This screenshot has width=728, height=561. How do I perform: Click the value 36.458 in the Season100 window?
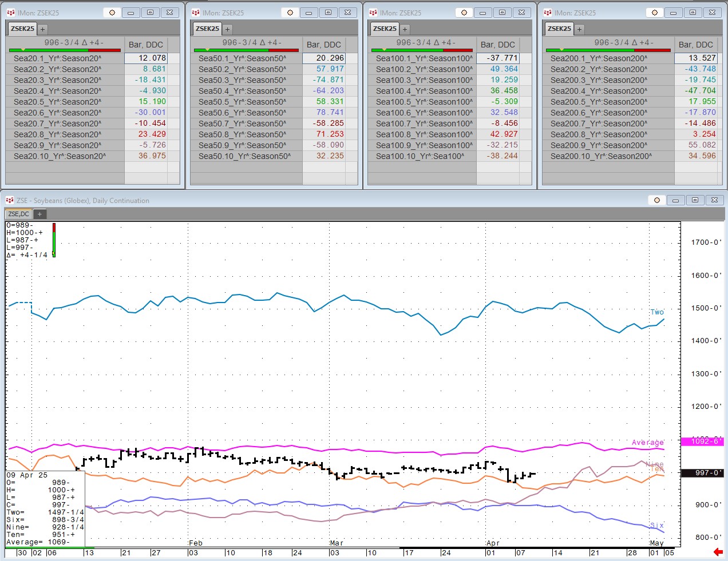pos(504,90)
